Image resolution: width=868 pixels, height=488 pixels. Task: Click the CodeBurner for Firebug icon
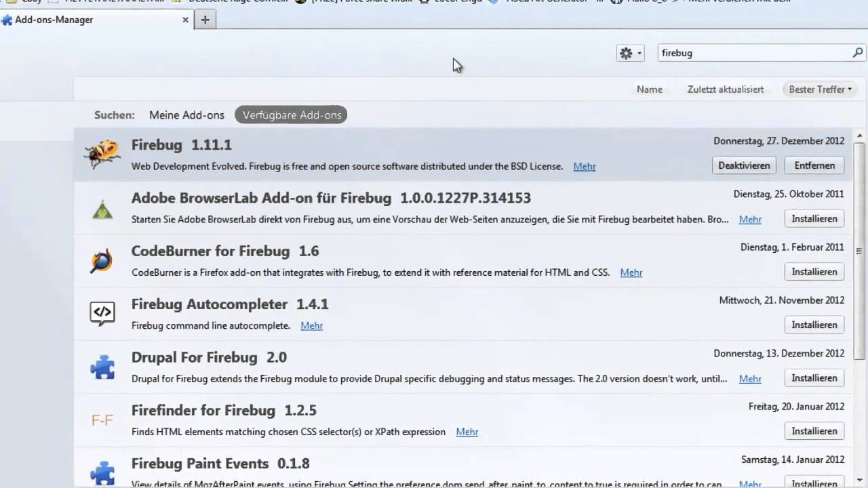click(x=102, y=262)
